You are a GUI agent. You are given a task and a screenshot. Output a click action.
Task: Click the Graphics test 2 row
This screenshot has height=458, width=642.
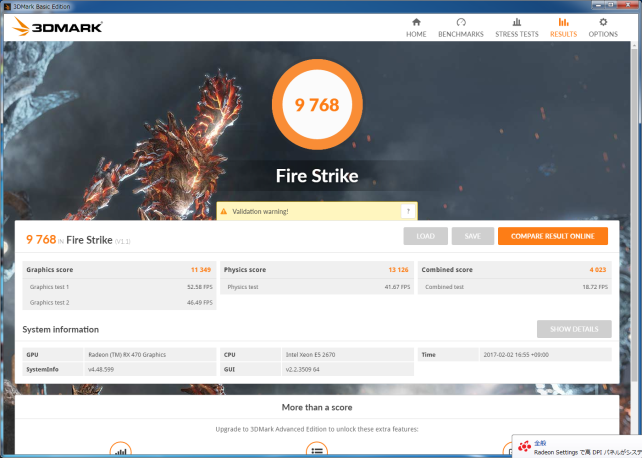click(119, 302)
